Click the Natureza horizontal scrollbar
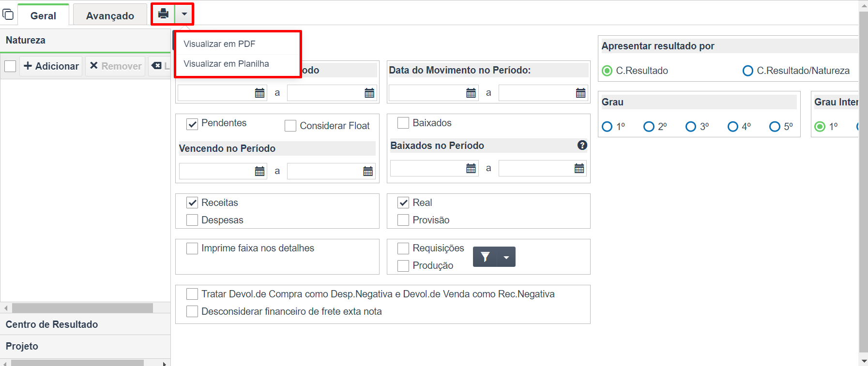The height and width of the screenshot is (366, 868). point(82,308)
